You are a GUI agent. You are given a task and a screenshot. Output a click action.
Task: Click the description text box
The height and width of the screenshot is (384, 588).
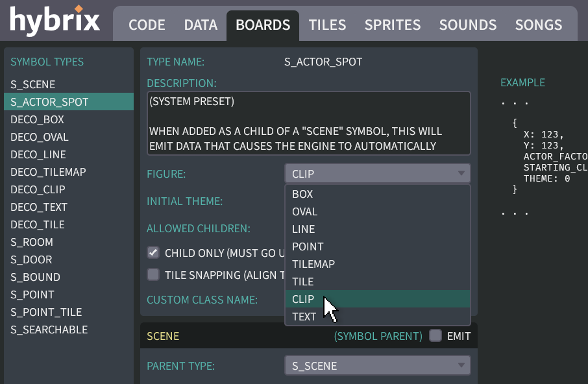(x=308, y=123)
